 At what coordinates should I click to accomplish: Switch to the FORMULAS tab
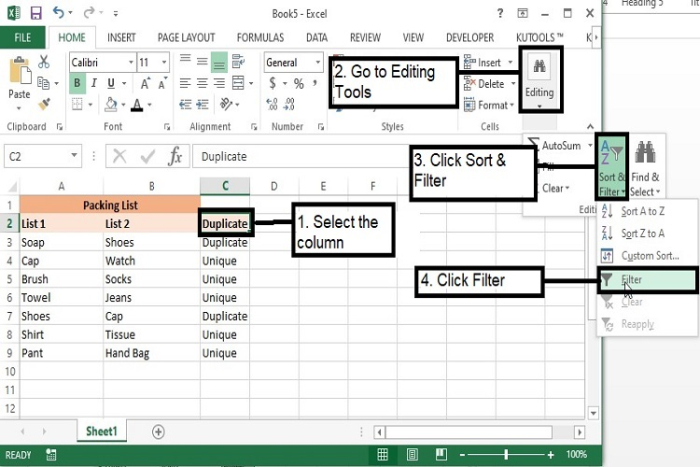pos(260,38)
